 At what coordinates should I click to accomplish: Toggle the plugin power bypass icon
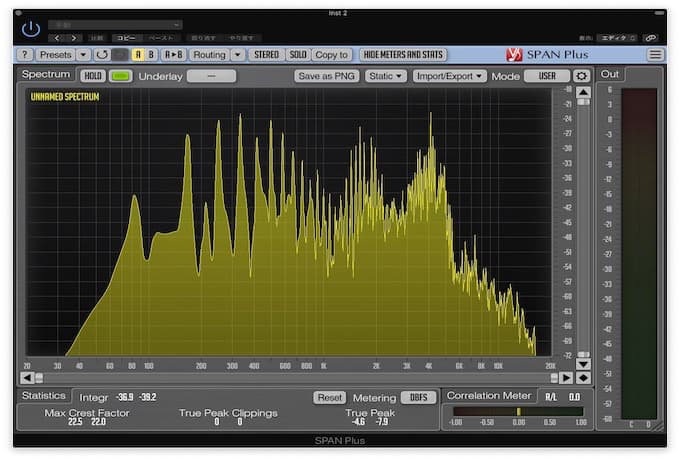[x=31, y=29]
